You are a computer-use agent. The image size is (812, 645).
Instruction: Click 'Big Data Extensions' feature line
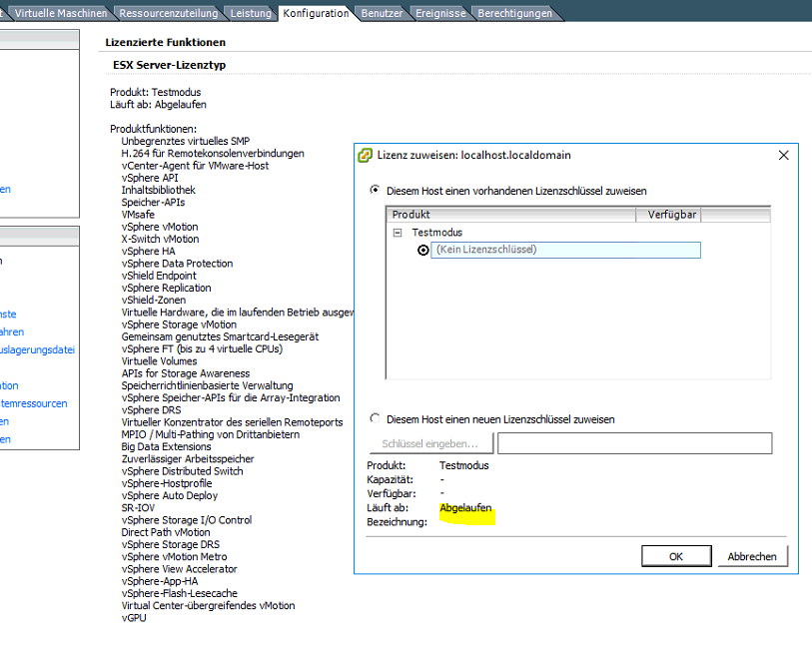pos(166,446)
